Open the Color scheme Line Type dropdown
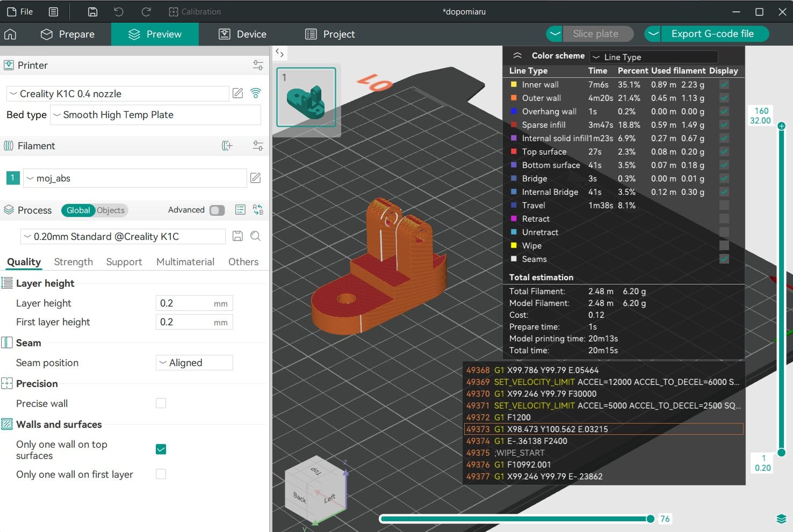793x532 pixels. pos(653,57)
